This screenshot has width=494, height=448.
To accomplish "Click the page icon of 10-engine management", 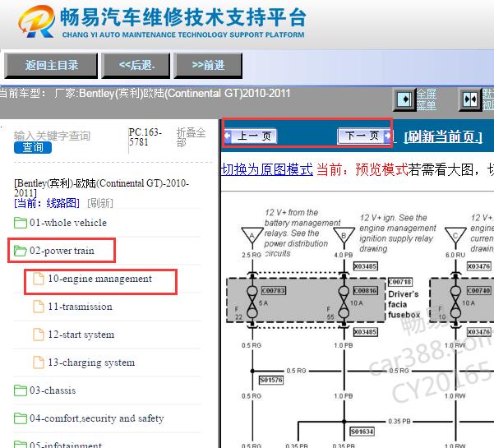I will click(39, 279).
